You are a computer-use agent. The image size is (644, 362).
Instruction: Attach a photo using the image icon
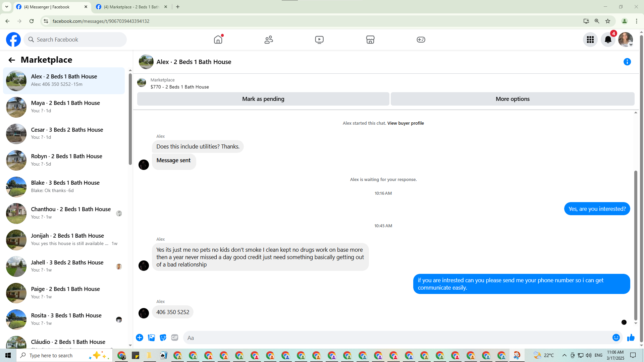tap(152, 338)
